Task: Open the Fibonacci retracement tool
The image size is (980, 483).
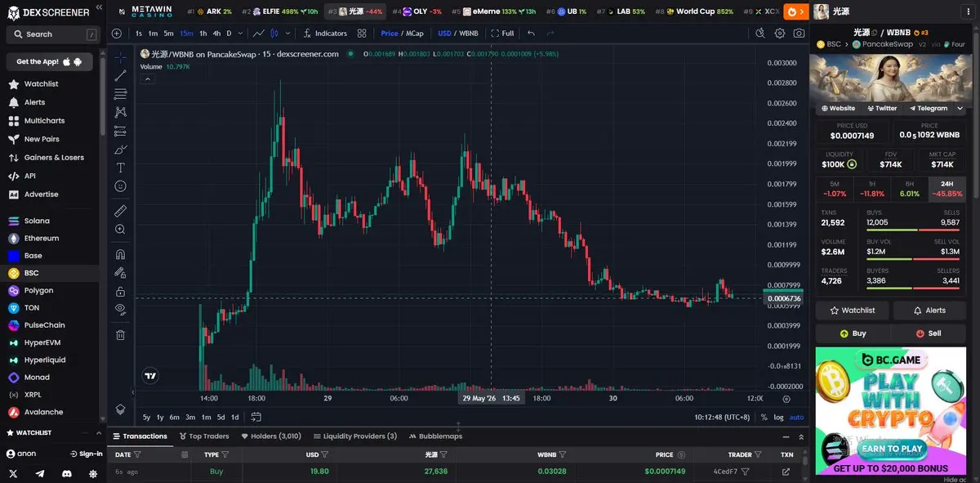Action: point(120,94)
